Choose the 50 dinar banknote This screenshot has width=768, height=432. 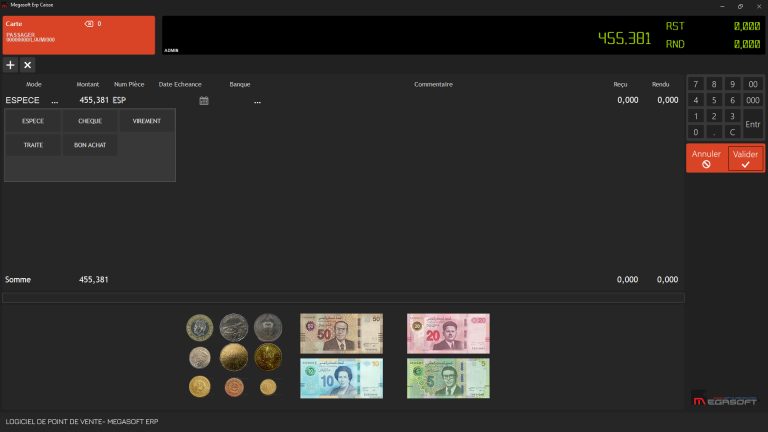[x=341, y=334]
